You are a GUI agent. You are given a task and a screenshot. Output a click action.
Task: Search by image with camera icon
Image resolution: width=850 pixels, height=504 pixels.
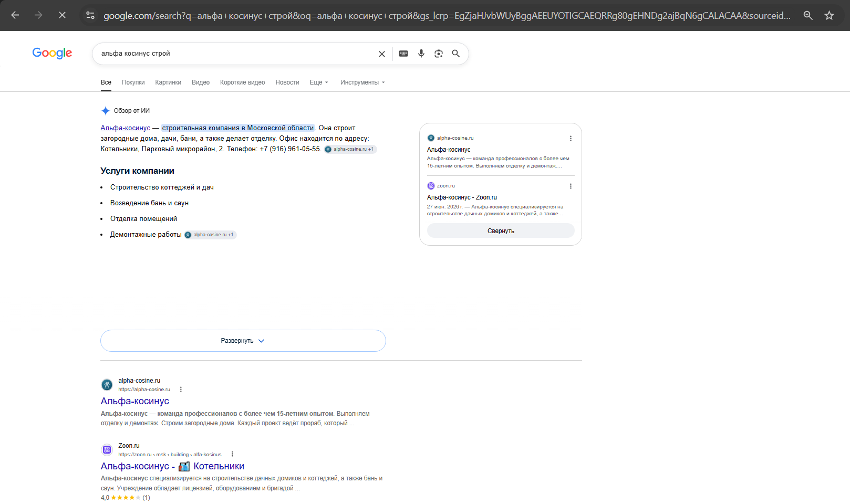pyautogui.click(x=439, y=54)
